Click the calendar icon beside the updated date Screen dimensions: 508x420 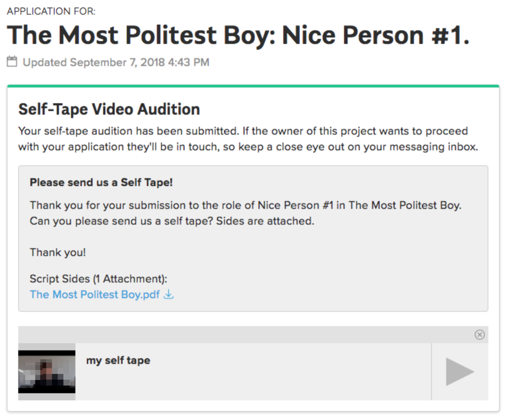[12, 61]
